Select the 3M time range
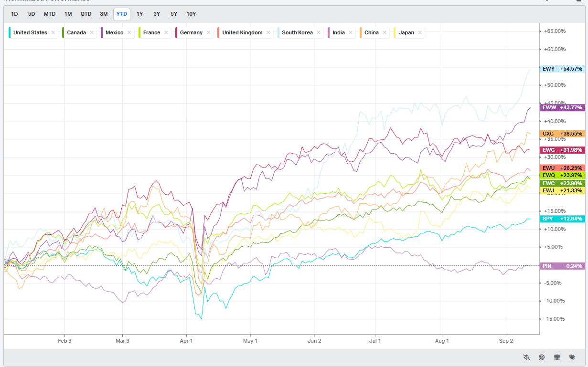This screenshot has height=367, width=588. [104, 14]
